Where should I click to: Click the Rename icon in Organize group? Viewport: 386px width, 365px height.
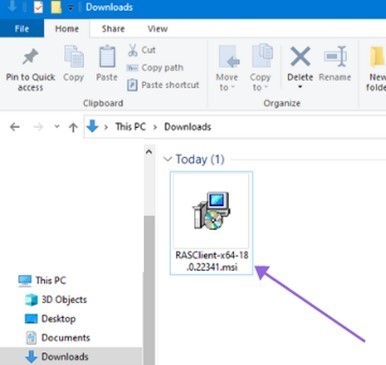[335, 56]
